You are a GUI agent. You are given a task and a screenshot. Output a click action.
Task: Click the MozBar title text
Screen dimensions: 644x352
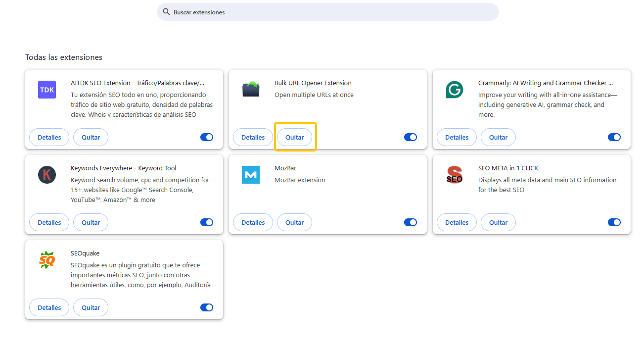tap(285, 168)
